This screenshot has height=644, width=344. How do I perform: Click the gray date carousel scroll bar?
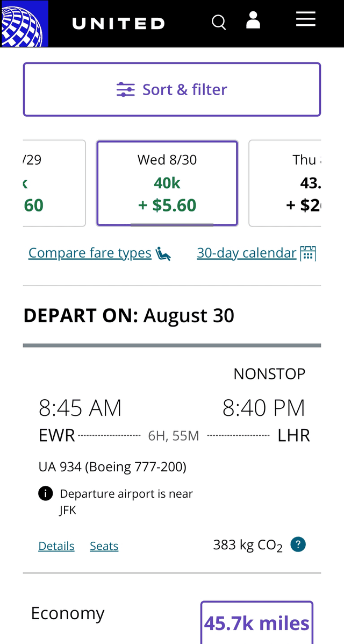click(x=172, y=225)
